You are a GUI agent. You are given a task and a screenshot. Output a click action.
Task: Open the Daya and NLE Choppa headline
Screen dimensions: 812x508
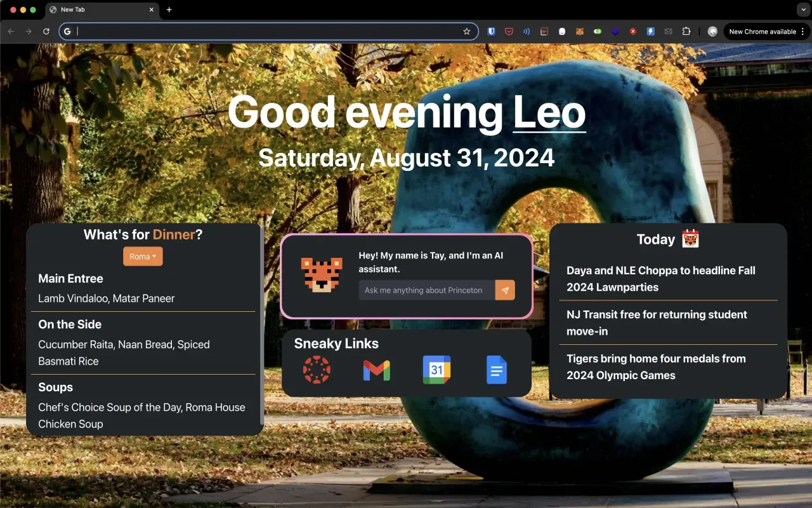661,278
